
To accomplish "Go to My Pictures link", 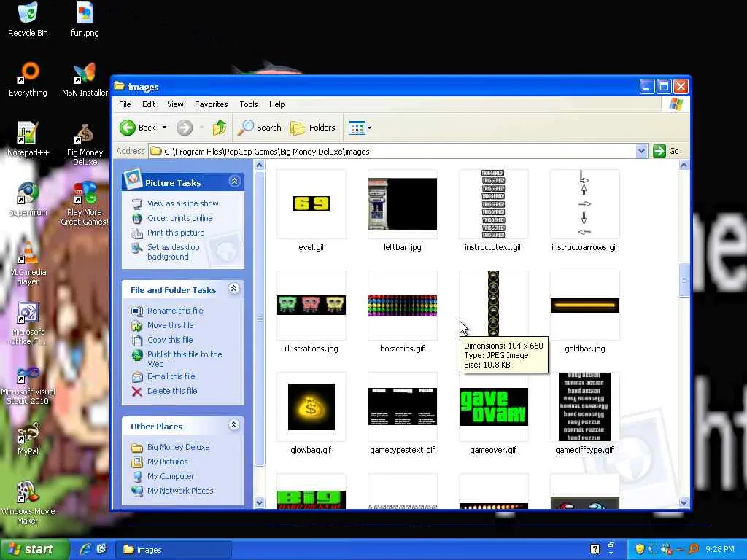I will [167, 462].
